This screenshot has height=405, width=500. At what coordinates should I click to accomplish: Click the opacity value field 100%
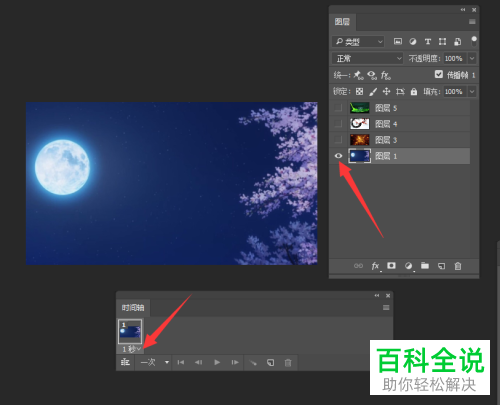coord(455,58)
